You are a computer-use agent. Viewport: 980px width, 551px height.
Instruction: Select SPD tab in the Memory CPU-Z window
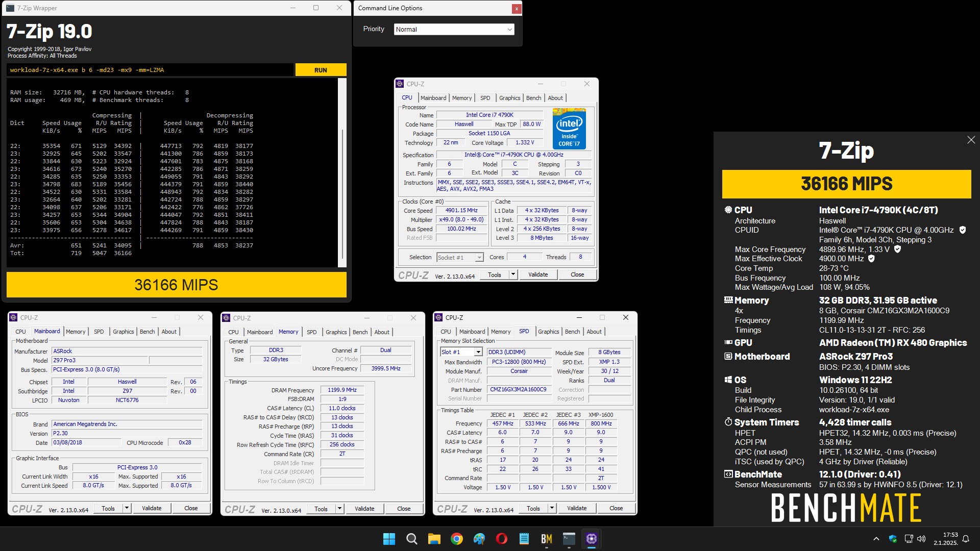click(311, 332)
